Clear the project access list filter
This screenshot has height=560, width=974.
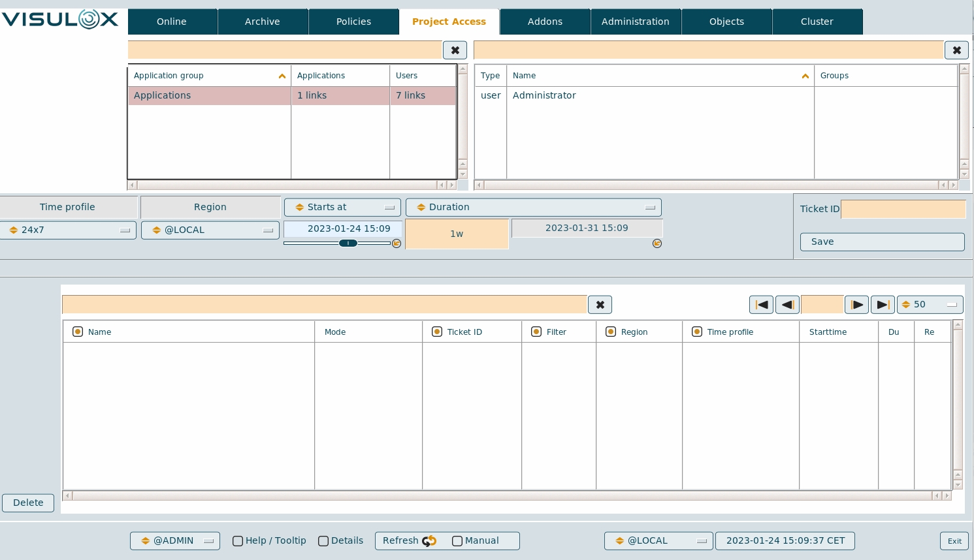pyautogui.click(x=600, y=305)
